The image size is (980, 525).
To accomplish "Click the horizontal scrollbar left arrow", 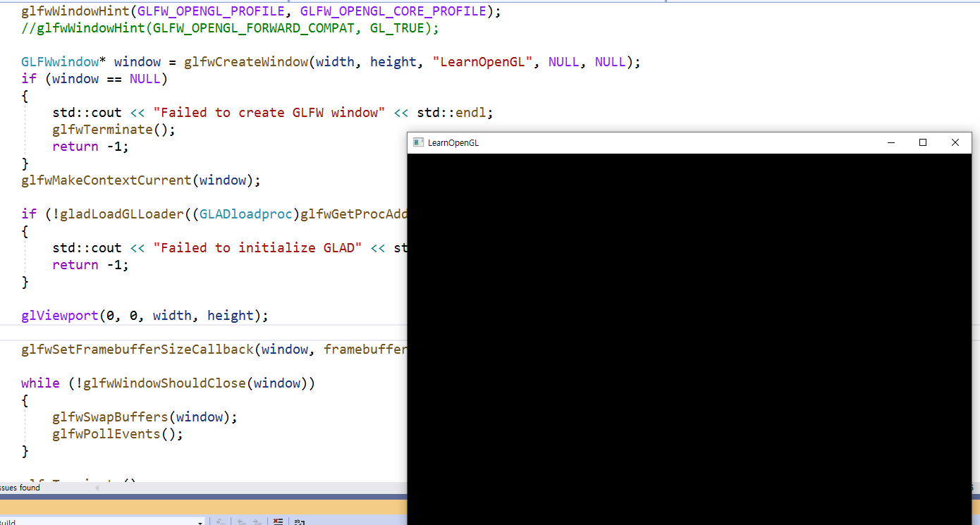I will pyautogui.click(x=97, y=488).
